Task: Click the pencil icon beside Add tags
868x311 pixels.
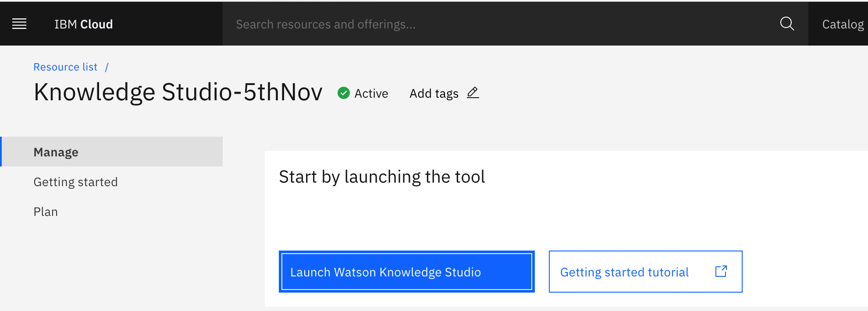Action: [x=473, y=93]
